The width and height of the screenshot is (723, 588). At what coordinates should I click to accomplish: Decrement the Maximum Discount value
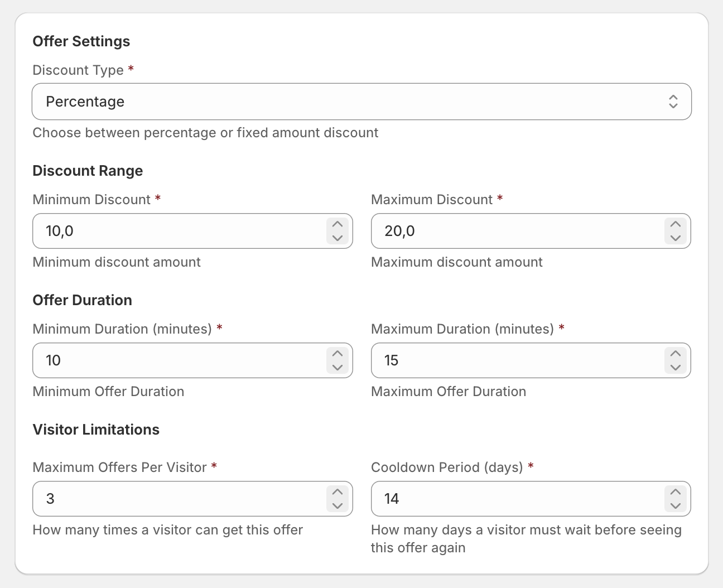[x=675, y=239]
